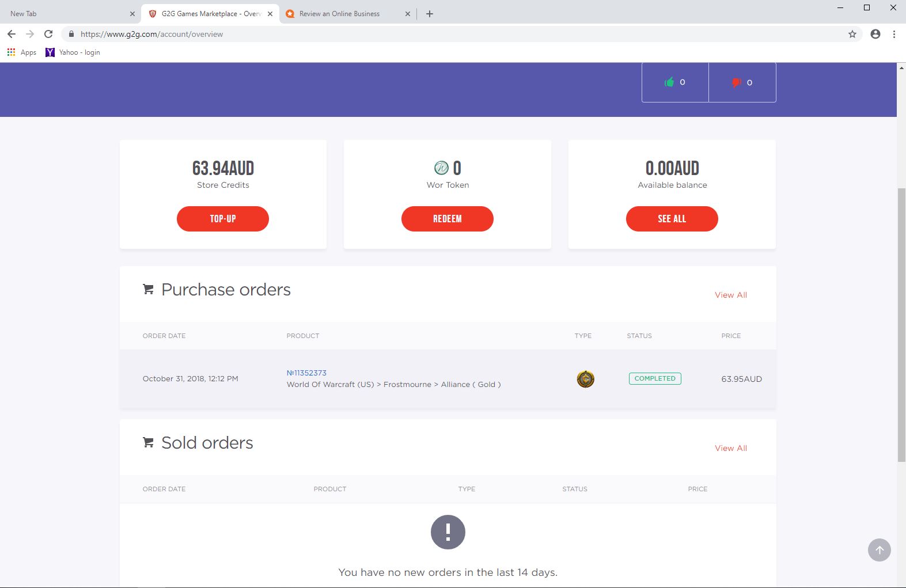Click the purchase orders STATUS column header

pos(639,336)
